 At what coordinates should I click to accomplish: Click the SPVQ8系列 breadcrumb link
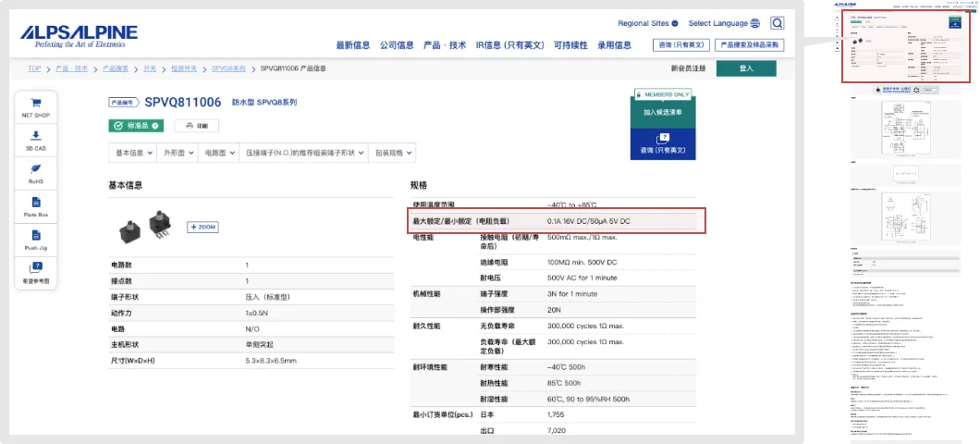tap(228, 68)
